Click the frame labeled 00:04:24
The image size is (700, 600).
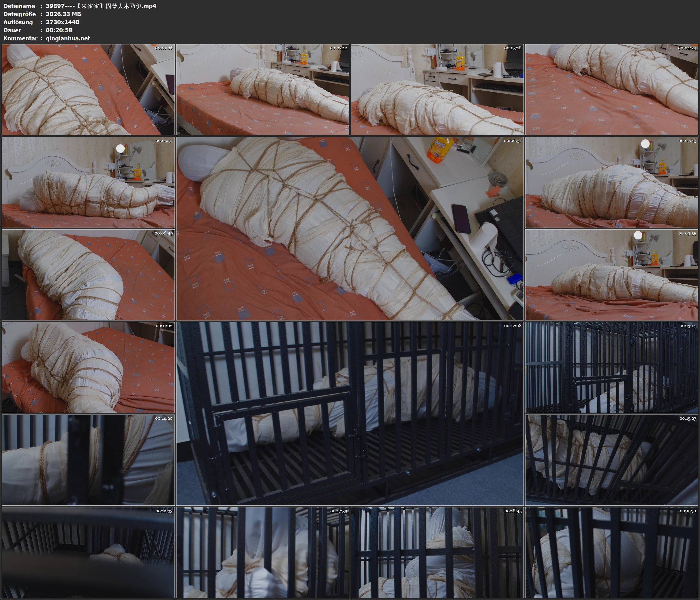(x=612, y=90)
